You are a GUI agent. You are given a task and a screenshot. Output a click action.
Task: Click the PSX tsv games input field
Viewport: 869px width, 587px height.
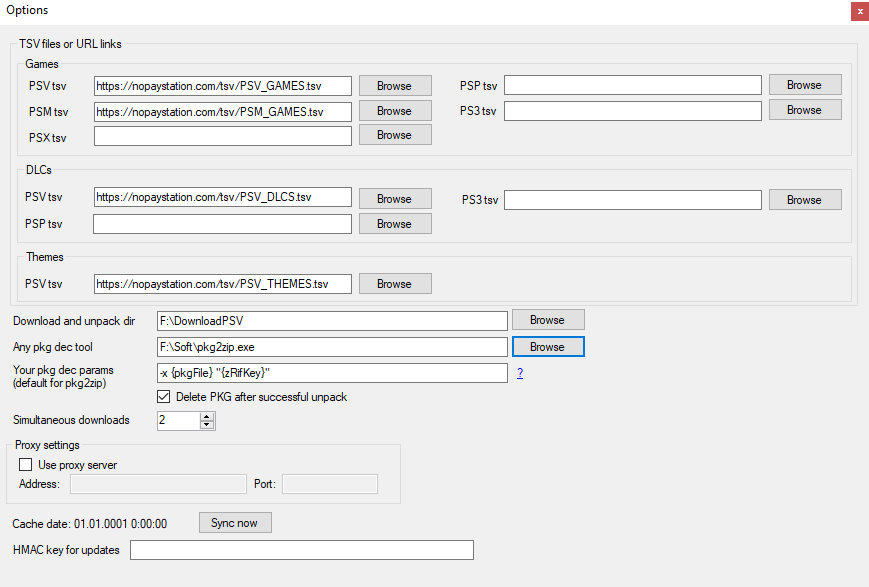coord(223,136)
